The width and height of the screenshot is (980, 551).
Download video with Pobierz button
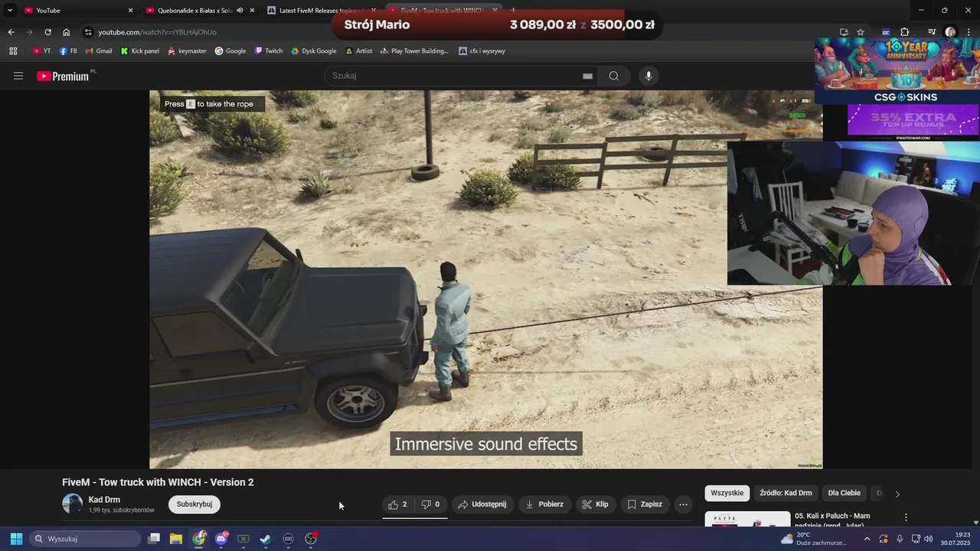545,504
